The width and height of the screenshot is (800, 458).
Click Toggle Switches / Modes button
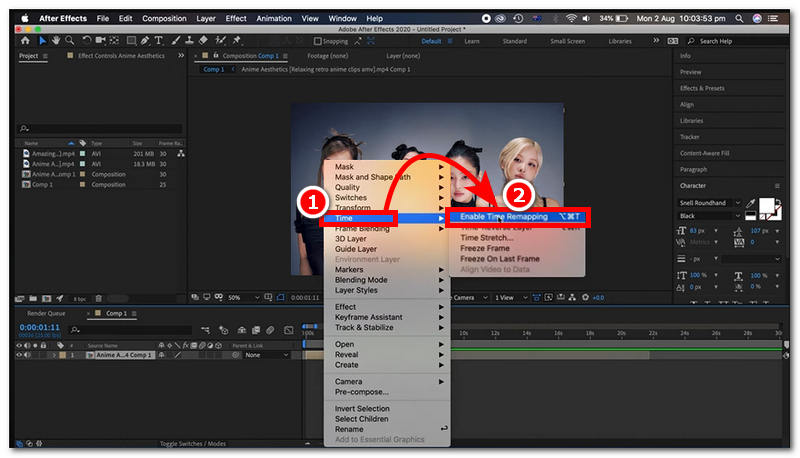193,443
